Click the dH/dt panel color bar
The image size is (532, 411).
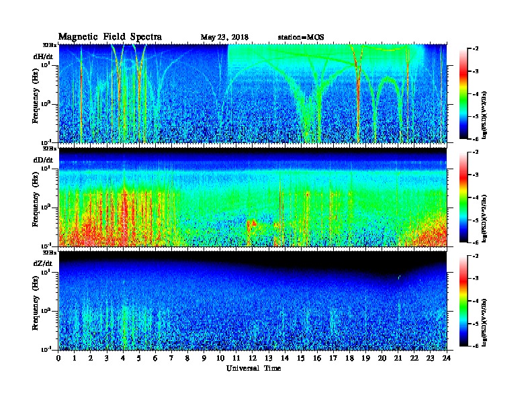pyautogui.click(x=463, y=94)
